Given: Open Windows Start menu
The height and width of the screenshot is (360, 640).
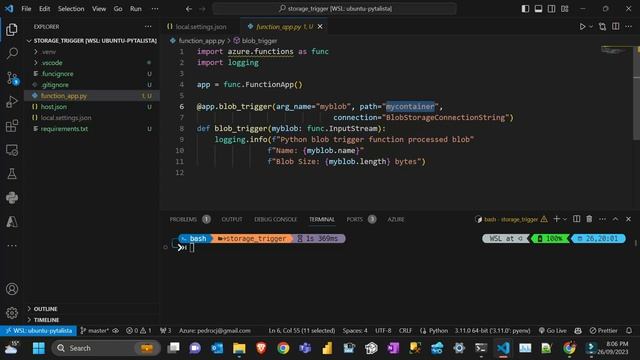Looking at the screenshot, I should click(x=39, y=348).
